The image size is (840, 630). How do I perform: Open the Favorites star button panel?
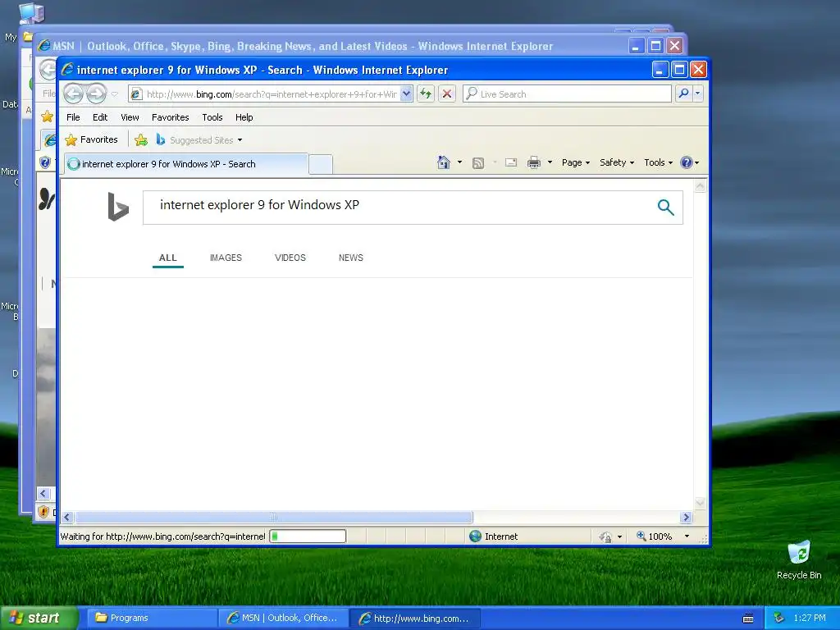pyautogui.click(x=91, y=139)
